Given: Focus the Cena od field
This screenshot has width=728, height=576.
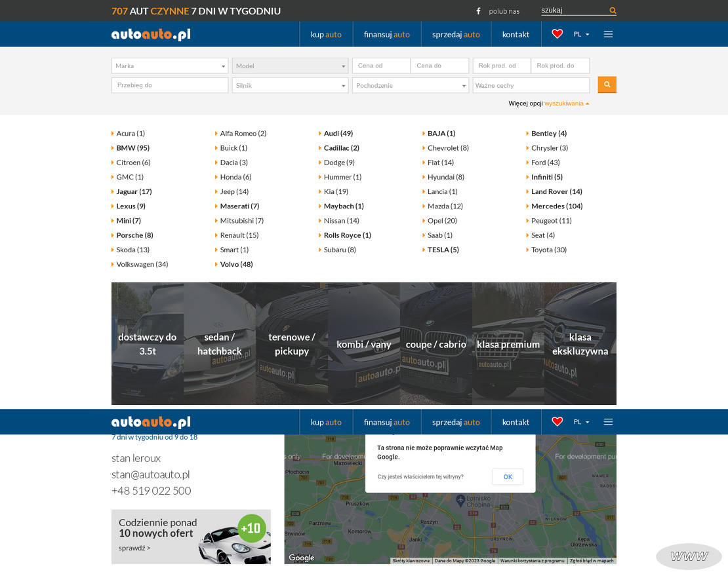Looking at the screenshot, I should pyautogui.click(x=382, y=66).
